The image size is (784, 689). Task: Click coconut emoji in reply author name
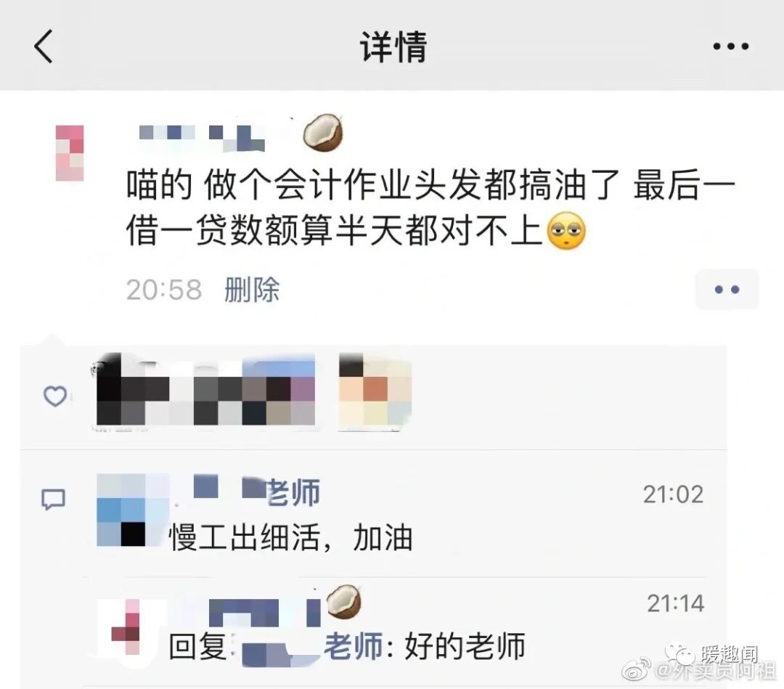click(x=343, y=601)
